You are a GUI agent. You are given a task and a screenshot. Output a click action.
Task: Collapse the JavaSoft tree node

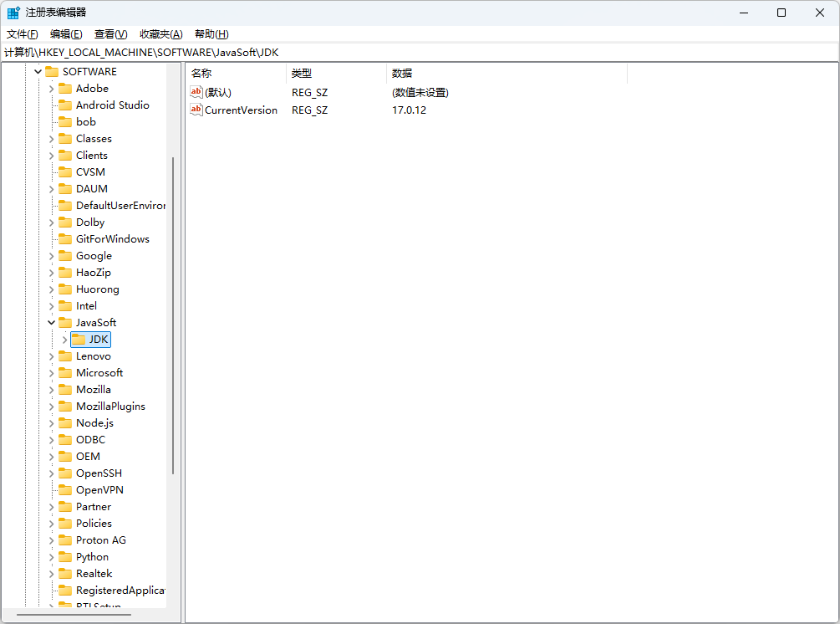(51, 323)
